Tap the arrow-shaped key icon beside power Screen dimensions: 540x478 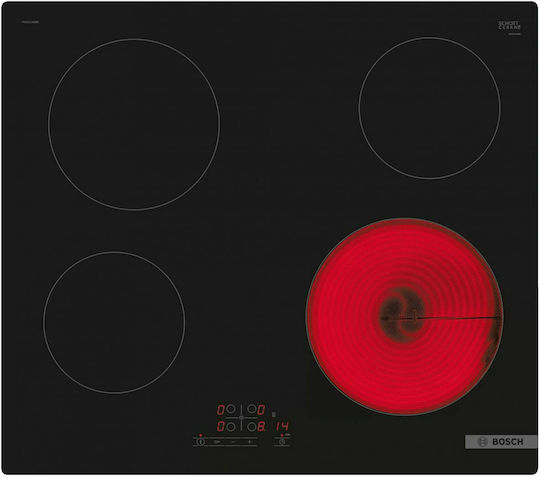[x=217, y=442]
